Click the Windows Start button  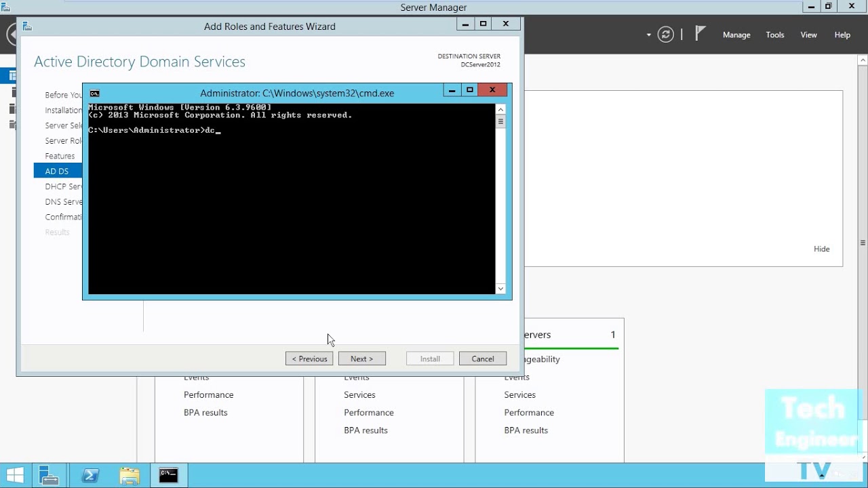[15, 476]
